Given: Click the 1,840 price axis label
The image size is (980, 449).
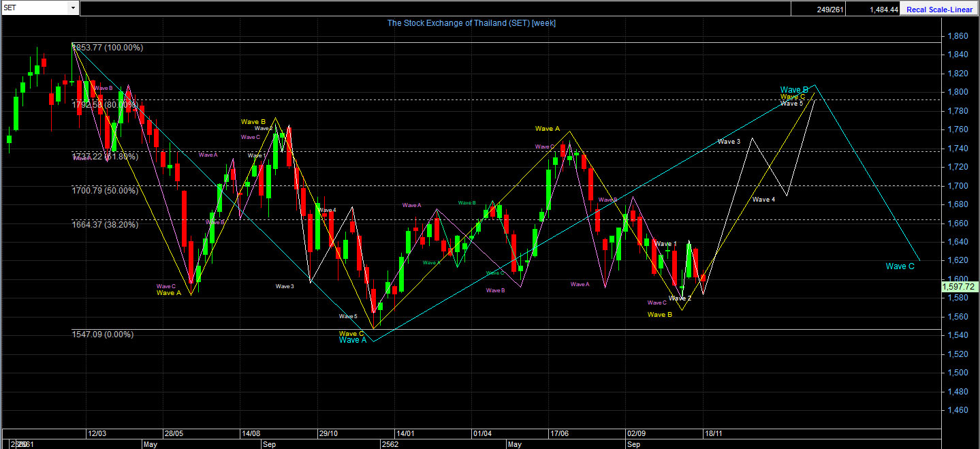Looking at the screenshot, I should (x=956, y=55).
